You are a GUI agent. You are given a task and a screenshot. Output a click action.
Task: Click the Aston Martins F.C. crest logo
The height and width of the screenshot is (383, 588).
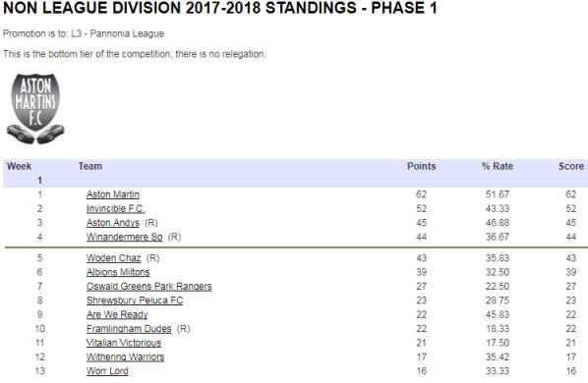(35, 109)
